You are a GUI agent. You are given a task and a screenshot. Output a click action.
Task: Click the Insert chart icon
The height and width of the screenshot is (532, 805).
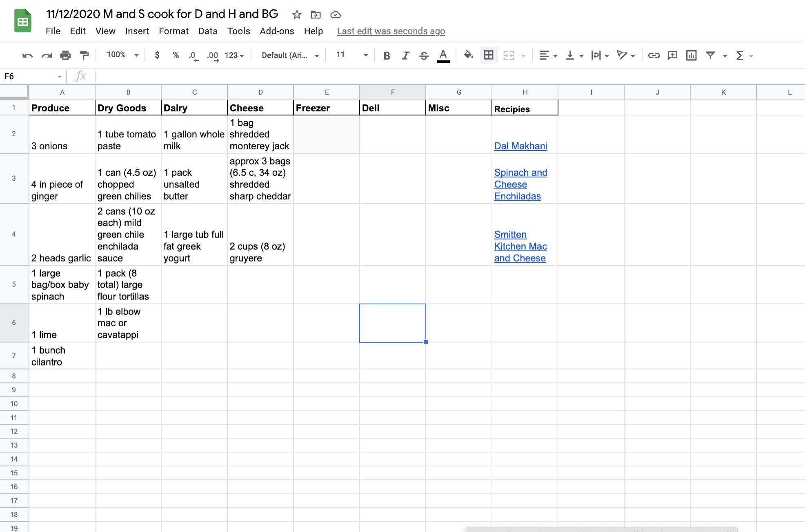coord(692,55)
